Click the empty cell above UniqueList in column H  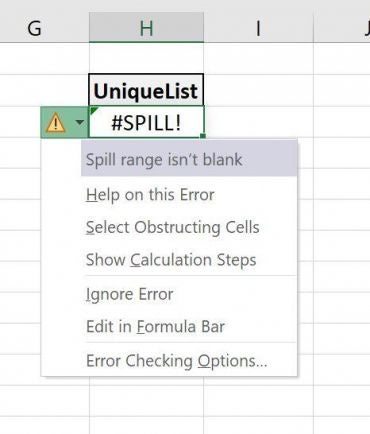click(146, 59)
